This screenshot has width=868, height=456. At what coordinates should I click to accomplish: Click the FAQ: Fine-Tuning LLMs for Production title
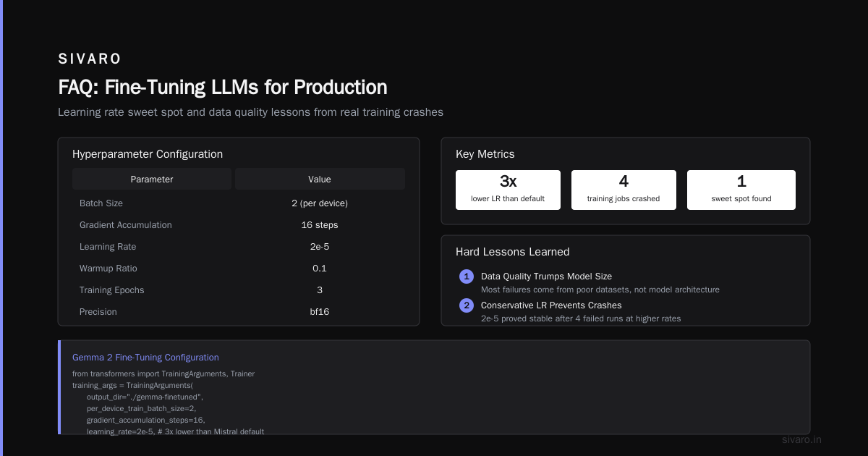coord(223,88)
